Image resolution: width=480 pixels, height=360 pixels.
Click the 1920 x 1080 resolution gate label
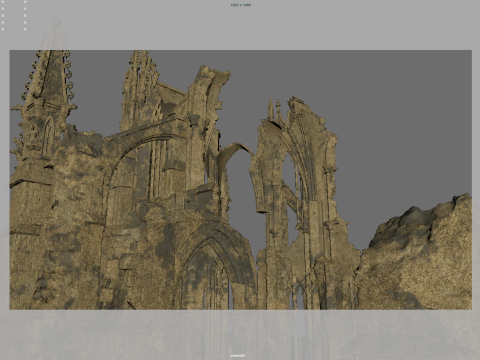click(x=240, y=5)
